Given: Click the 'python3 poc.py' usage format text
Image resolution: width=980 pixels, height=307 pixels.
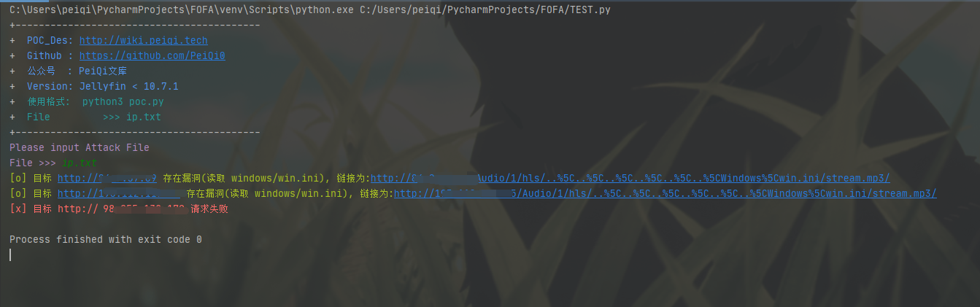Looking at the screenshot, I should coord(123,102).
